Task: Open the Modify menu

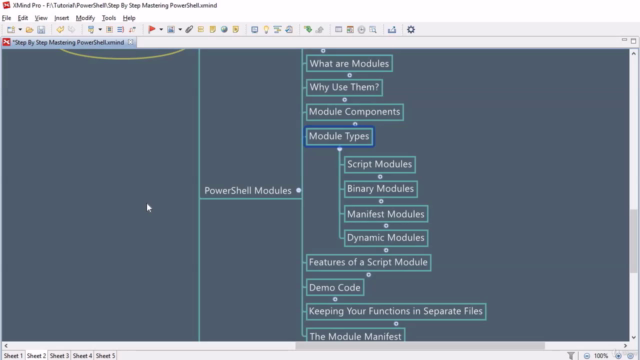Action: (x=85, y=18)
